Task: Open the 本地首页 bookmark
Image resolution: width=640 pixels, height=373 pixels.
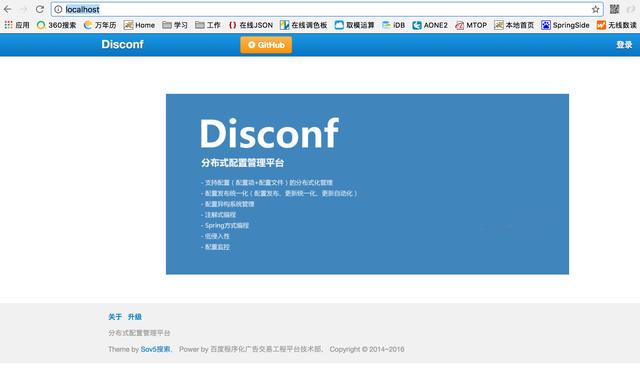Action: [x=514, y=25]
